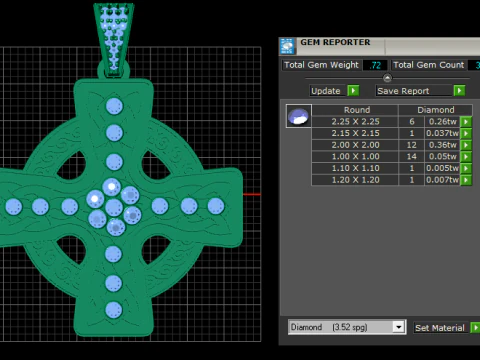Click the green arrow for 2.25 X 2.25 row
This screenshot has width=480, height=360.
466,122
